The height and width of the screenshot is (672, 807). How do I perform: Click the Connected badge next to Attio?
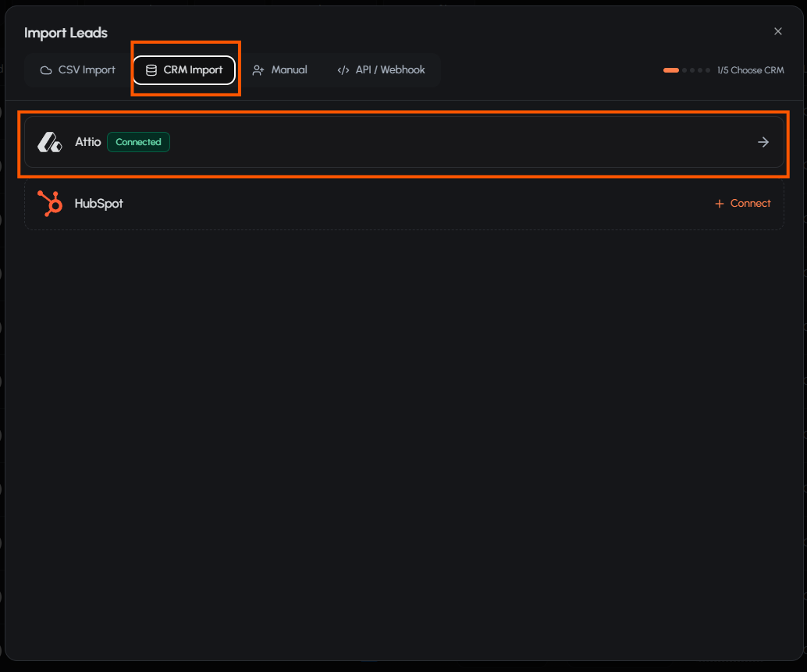click(x=138, y=142)
